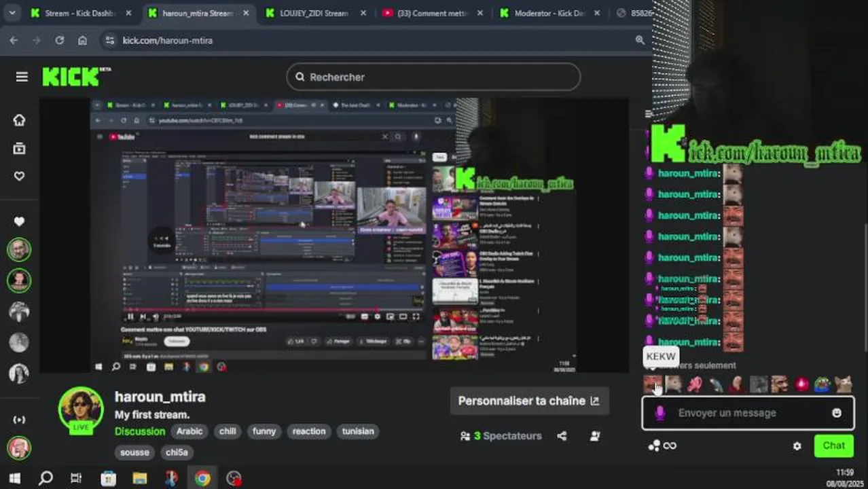The width and height of the screenshot is (868, 489).
Task: Open the second followed channel avatar in sidebar
Action: (19, 280)
